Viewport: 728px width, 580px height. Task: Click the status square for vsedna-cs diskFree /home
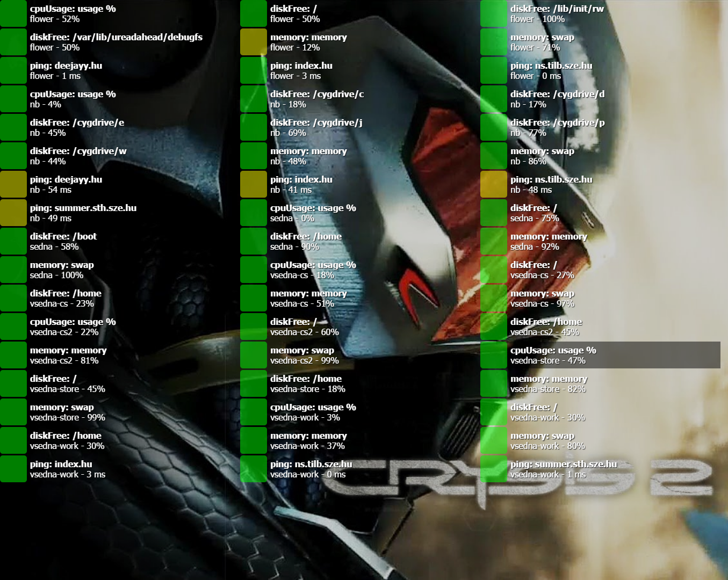click(13, 298)
